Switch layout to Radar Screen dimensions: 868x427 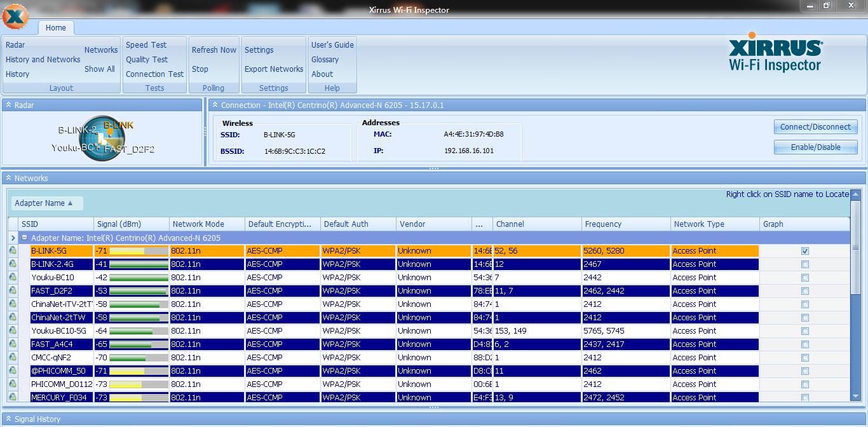coord(15,45)
